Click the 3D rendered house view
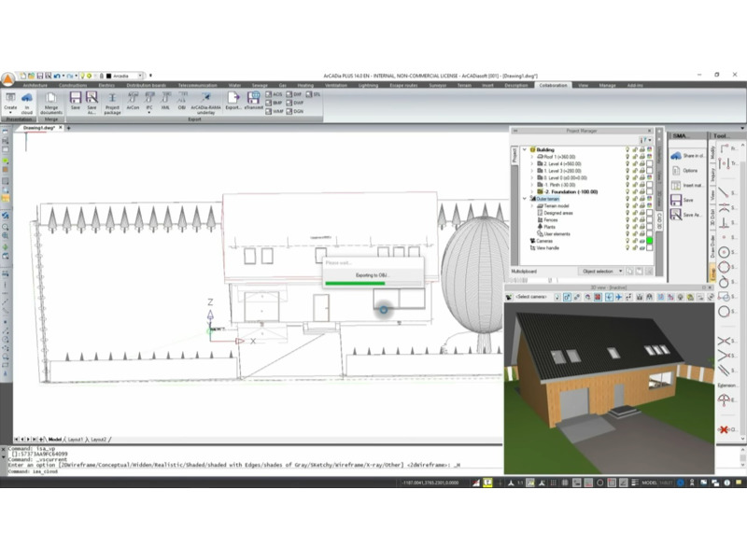747x560 pixels. pyautogui.click(x=609, y=388)
